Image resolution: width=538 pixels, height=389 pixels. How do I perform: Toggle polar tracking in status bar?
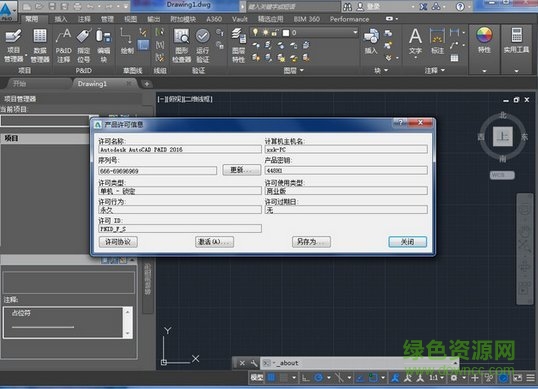319,378
